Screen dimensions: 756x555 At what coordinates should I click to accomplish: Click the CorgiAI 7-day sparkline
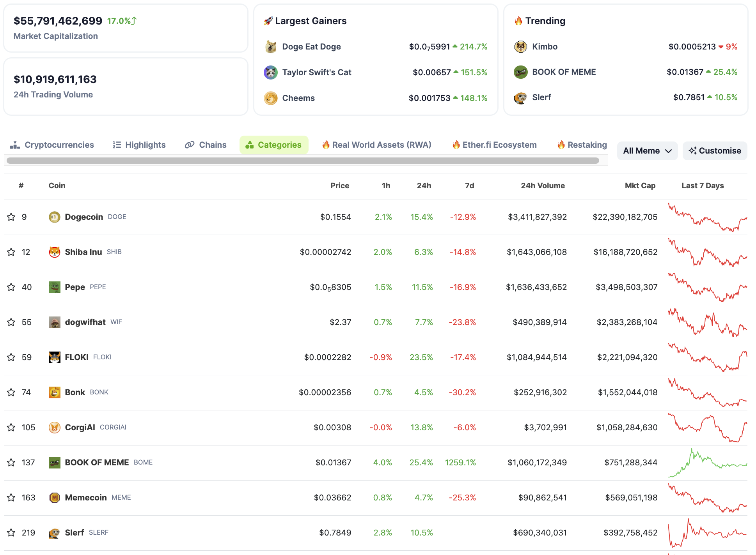click(708, 428)
